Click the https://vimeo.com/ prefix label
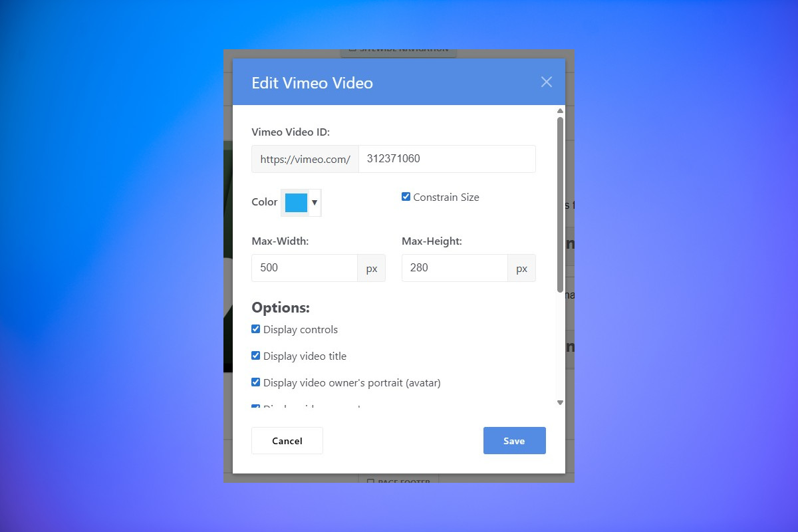Screen dimensions: 798x532 click(305, 159)
